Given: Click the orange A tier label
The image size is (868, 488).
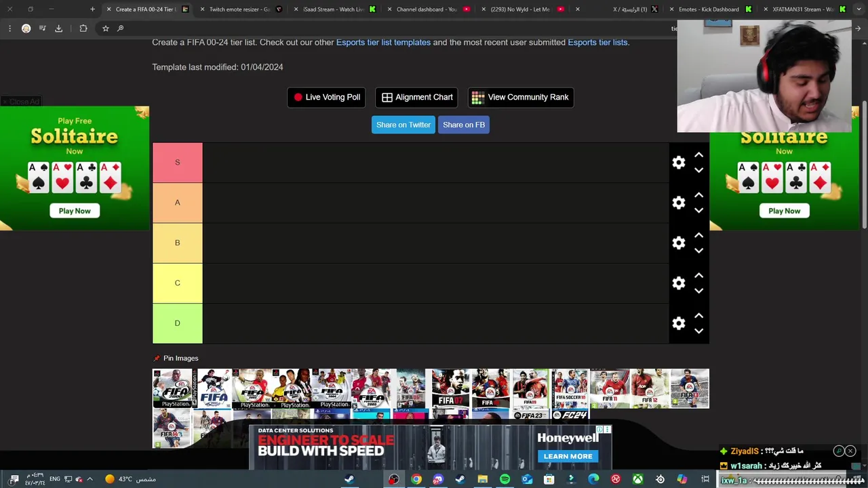Looking at the screenshot, I should coord(178,203).
